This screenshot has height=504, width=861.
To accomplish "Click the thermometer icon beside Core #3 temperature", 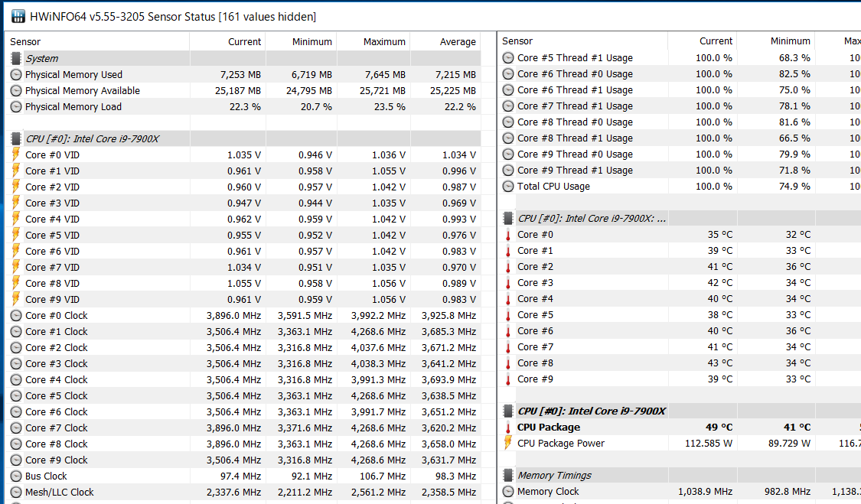I will [x=508, y=283].
